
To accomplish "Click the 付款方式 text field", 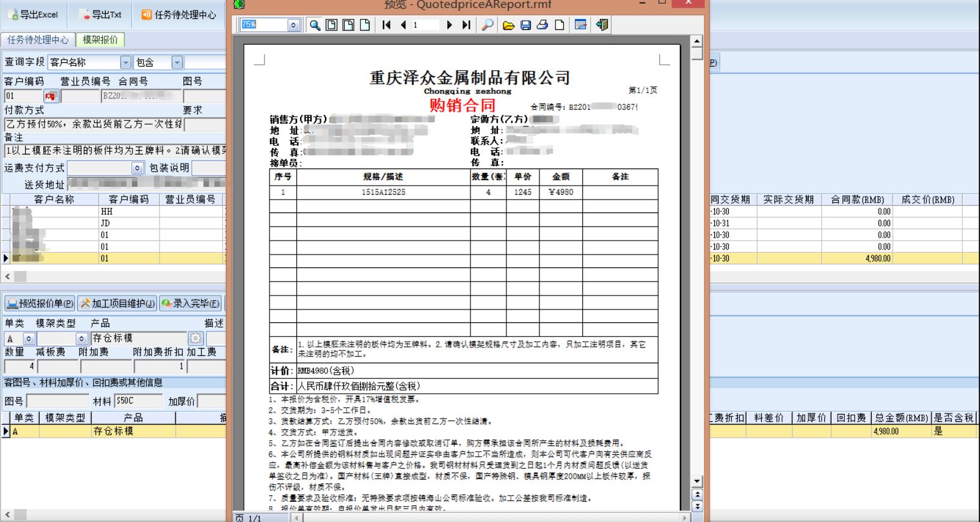I will pos(93,125).
